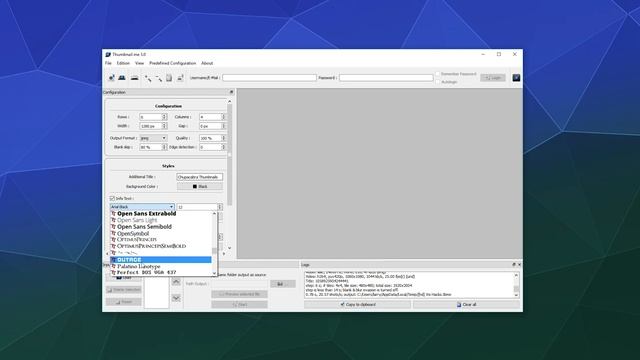Image resolution: width=640 pixels, height=360 pixels.
Task: Click the first toolbar icon left of Username field
Action: pyautogui.click(x=111, y=78)
